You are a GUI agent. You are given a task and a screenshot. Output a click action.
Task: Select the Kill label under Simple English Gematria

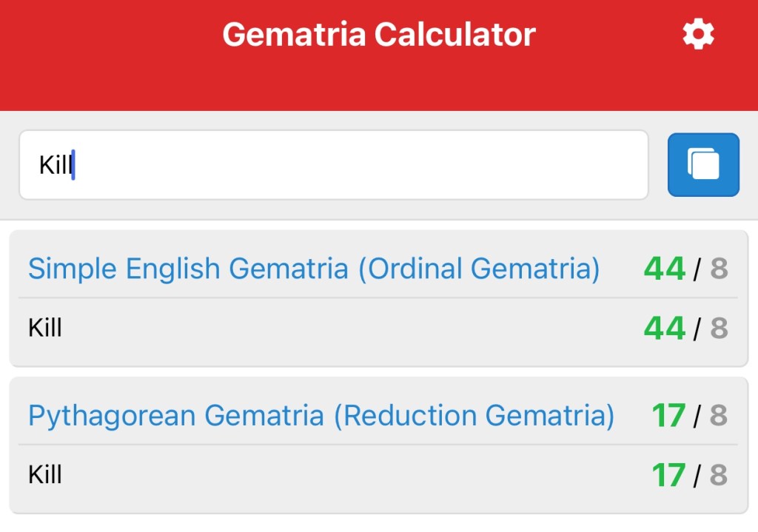[x=45, y=327]
